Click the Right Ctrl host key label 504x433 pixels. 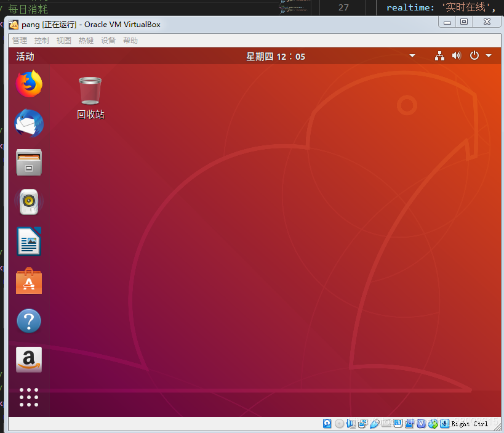tap(470, 424)
